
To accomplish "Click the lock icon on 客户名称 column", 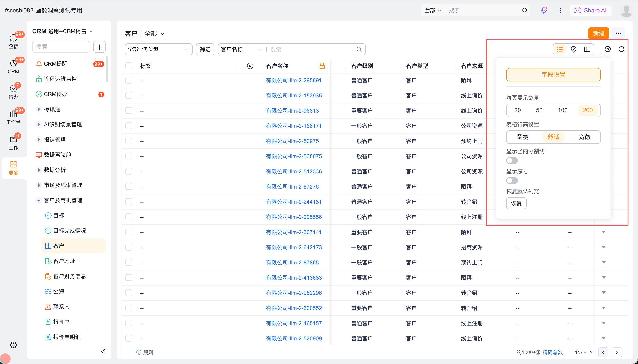I will 322,66.
